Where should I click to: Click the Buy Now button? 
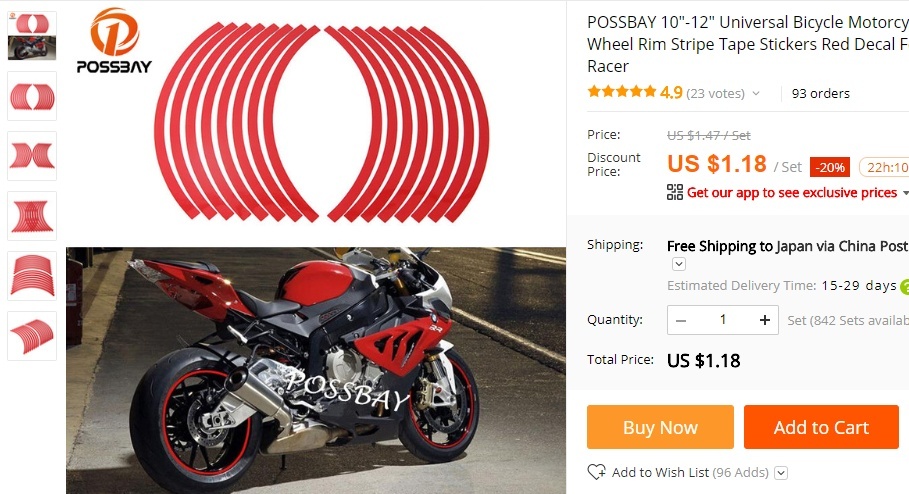tap(660, 427)
